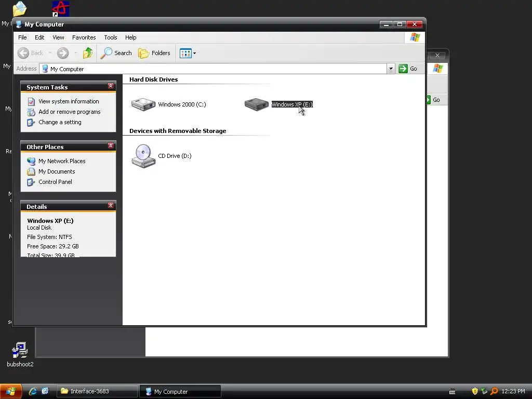
Task: Click the Windows flag logo in menu bar
Action: [x=415, y=37]
